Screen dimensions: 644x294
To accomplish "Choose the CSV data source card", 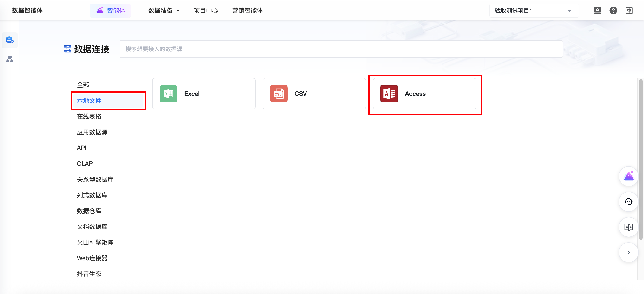I will pos(314,94).
